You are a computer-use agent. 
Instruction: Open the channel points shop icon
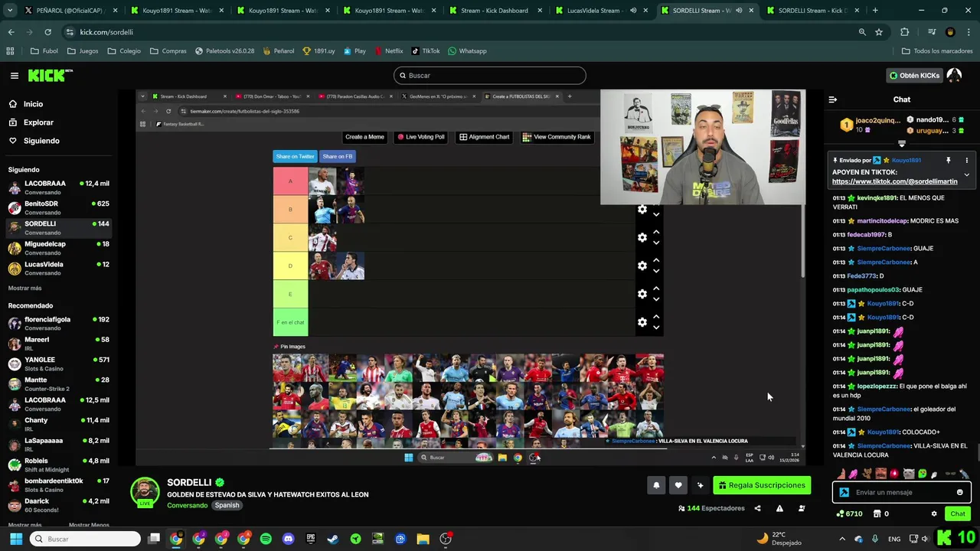877,514
